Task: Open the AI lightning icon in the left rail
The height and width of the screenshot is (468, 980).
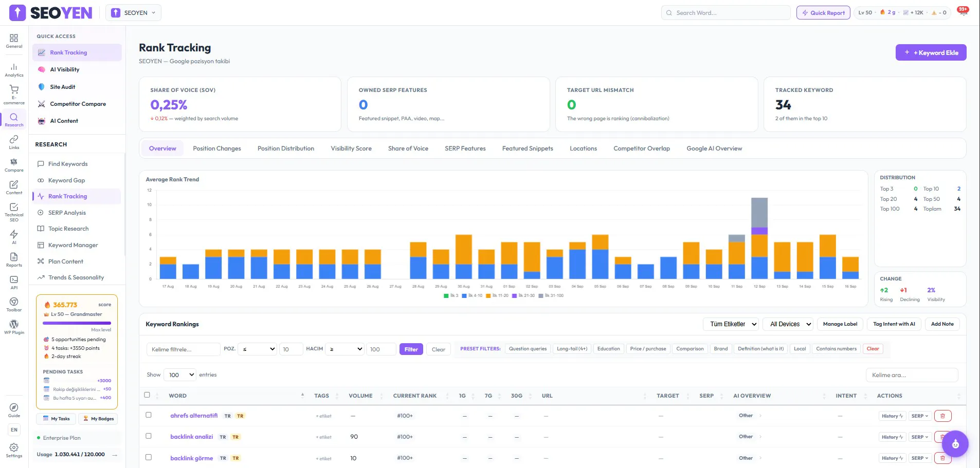Action: (x=14, y=236)
